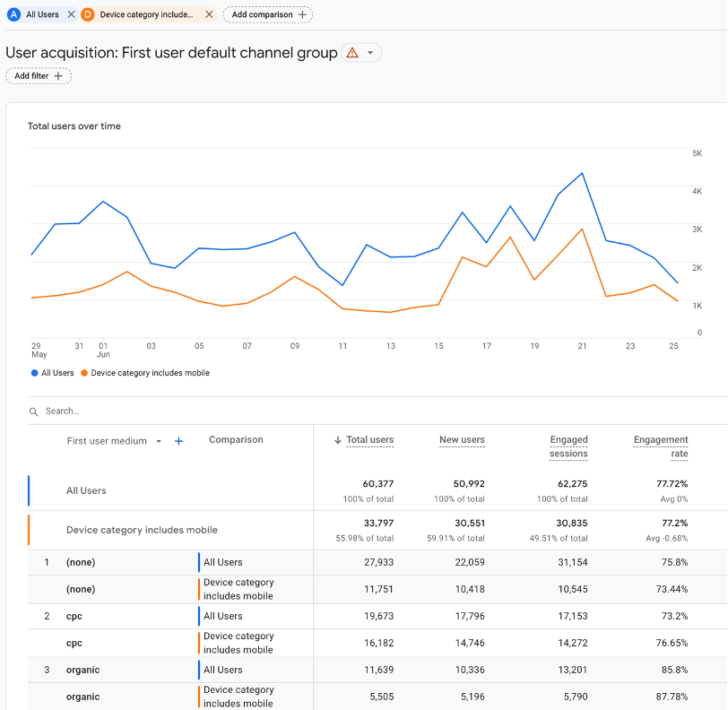
Task: Click the blue 'A' All Users badge icon
Action: tap(14, 14)
